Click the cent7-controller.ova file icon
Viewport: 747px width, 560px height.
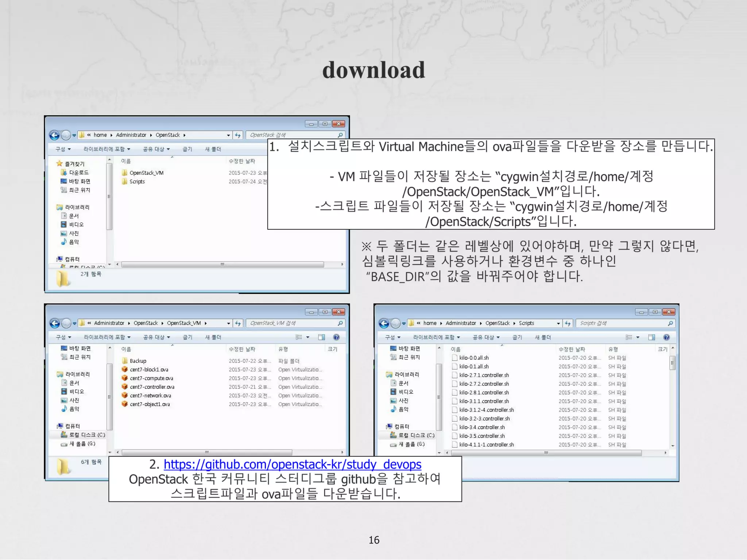click(x=125, y=387)
